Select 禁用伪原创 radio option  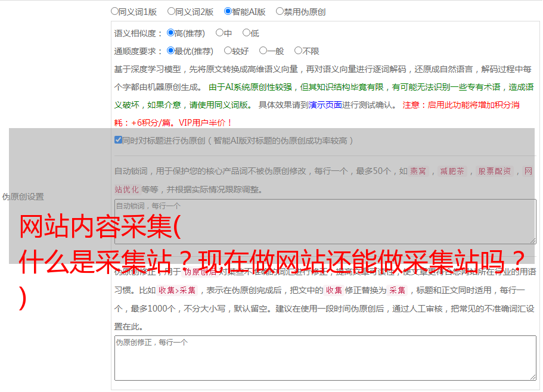point(280,11)
